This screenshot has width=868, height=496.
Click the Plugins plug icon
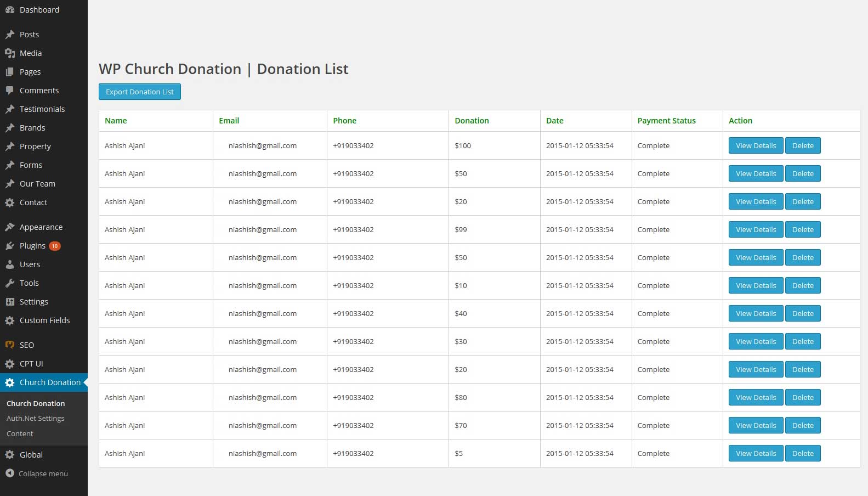(x=10, y=246)
